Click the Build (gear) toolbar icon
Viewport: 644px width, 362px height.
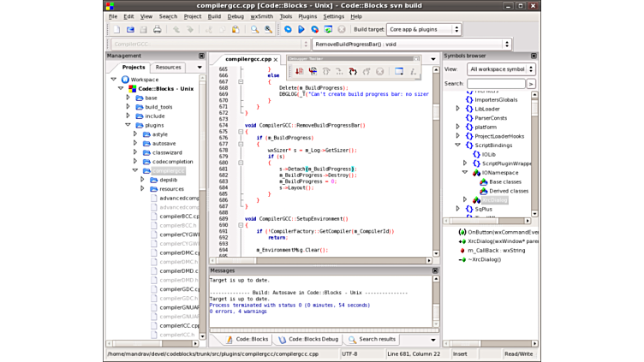point(288,29)
